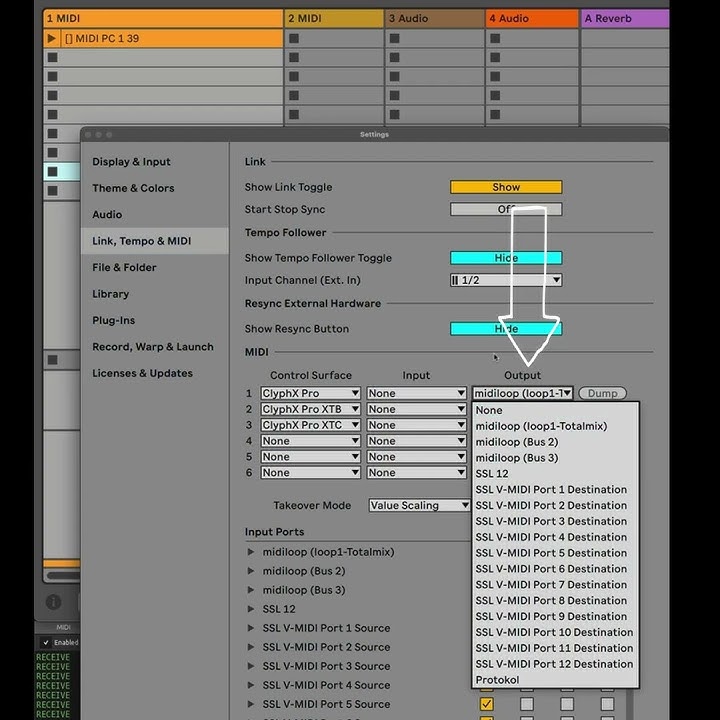
Task: Click stop square in 2 MIDI track's fifth slot
Action: click(294, 114)
